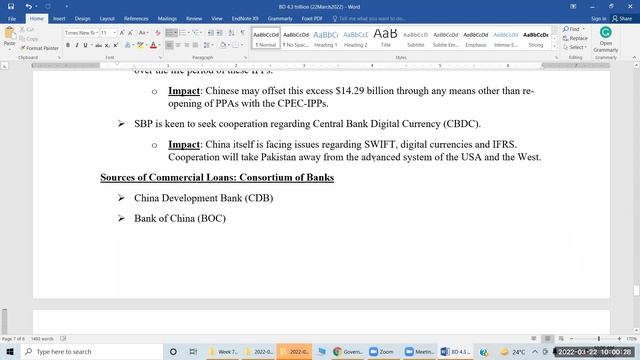
Task: Toggle Align Left for the paragraph
Action: tap(169, 45)
